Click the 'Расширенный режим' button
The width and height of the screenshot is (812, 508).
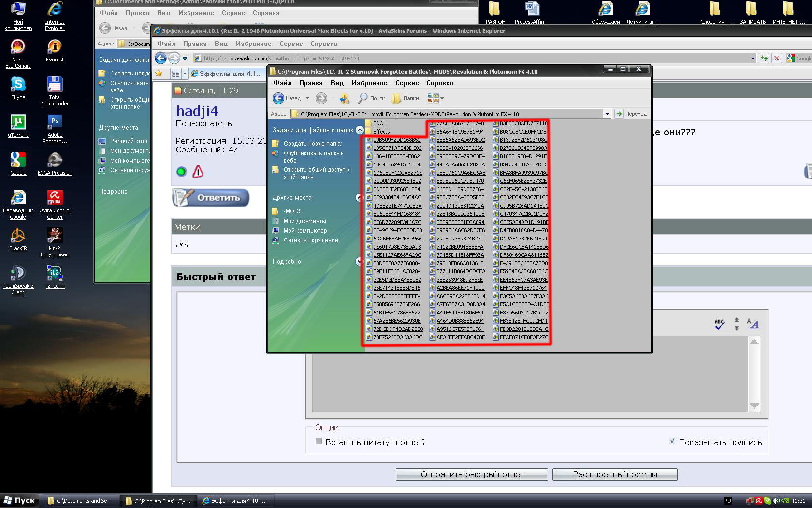click(x=615, y=474)
